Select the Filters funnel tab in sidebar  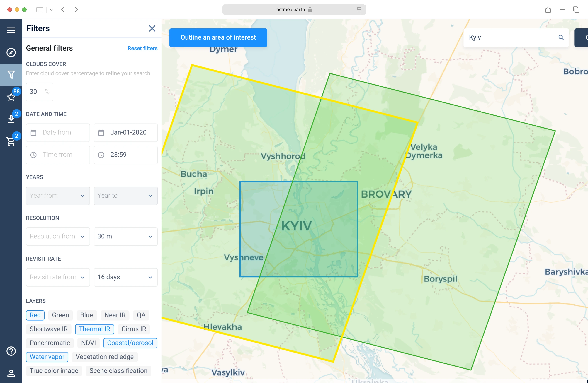pyautogui.click(x=11, y=75)
